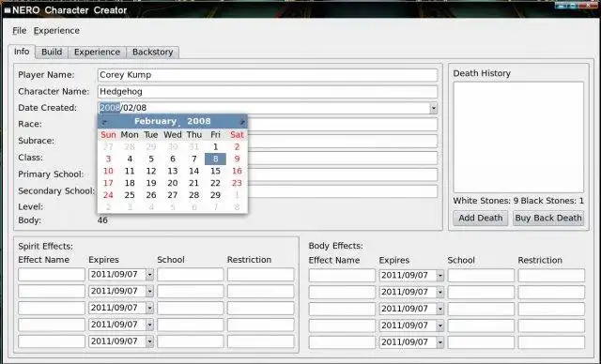The height and width of the screenshot is (364, 601).
Task: Select February 8 in the calendar
Action: coord(215,159)
